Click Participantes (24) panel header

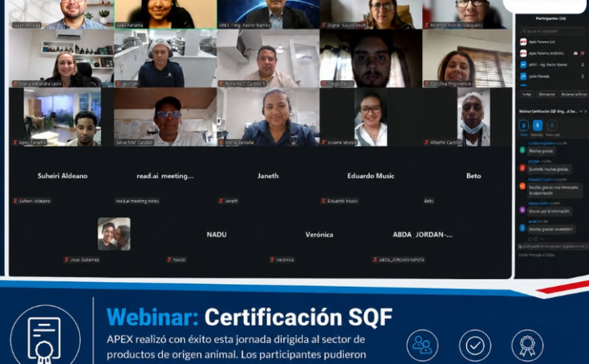[x=550, y=19]
